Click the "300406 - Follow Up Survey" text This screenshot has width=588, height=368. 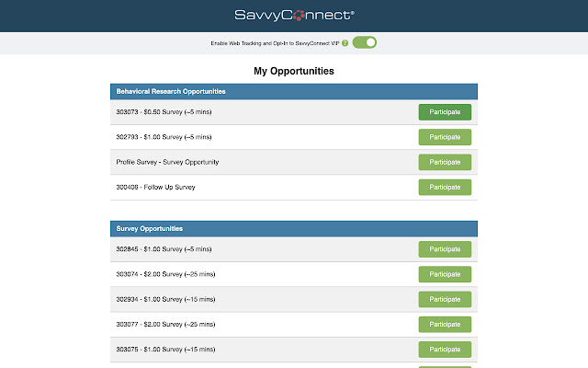tap(155, 187)
